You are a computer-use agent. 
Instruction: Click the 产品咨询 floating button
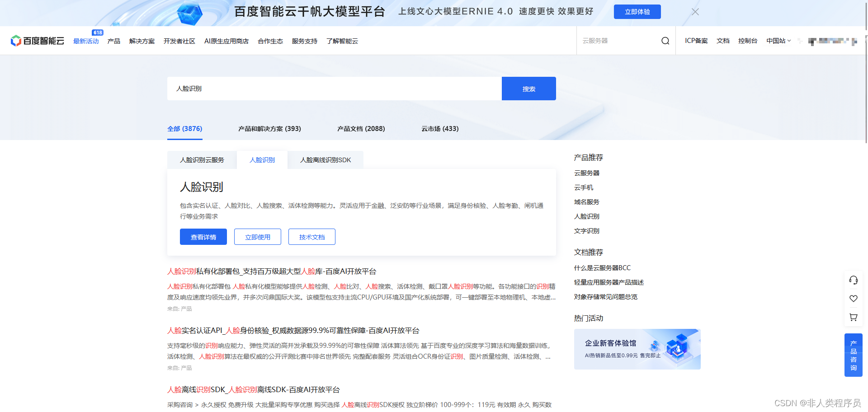(854, 355)
